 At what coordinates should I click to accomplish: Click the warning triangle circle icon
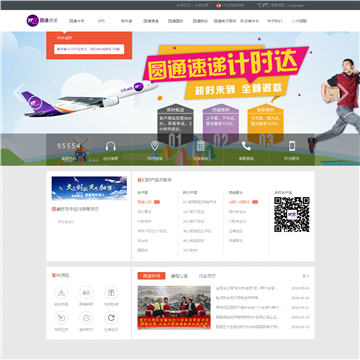coord(61,293)
